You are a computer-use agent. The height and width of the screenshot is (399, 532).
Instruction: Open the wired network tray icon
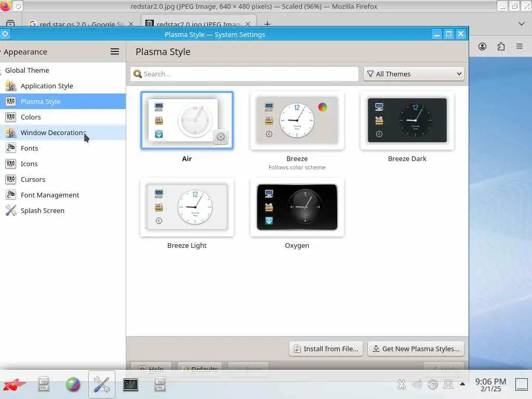[x=448, y=384]
